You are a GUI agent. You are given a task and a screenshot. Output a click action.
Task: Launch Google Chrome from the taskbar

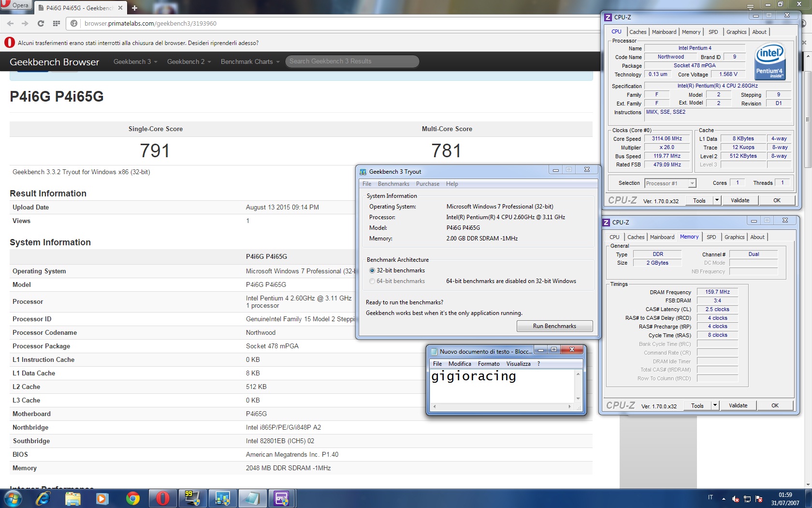[x=132, y=498]
